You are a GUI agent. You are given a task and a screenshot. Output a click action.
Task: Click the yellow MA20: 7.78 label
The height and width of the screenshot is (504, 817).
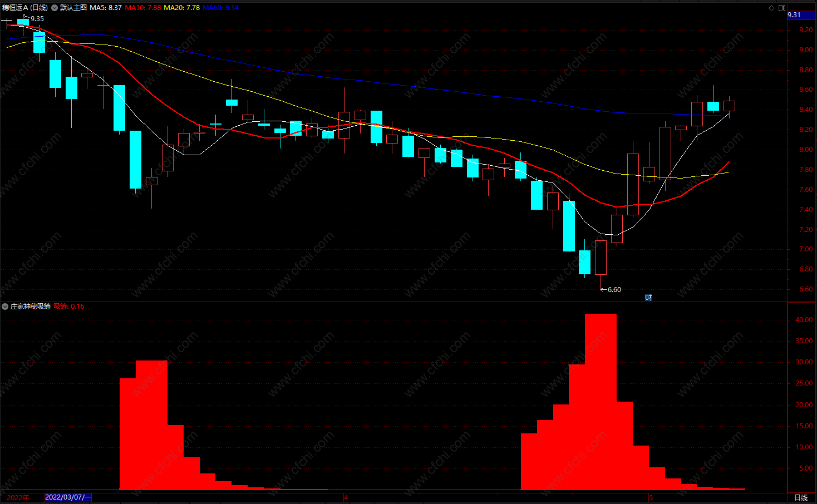[181, 8]
